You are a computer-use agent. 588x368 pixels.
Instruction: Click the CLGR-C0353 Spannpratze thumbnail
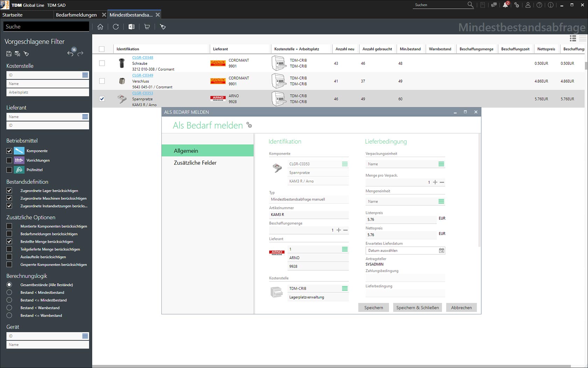[122, 99]
